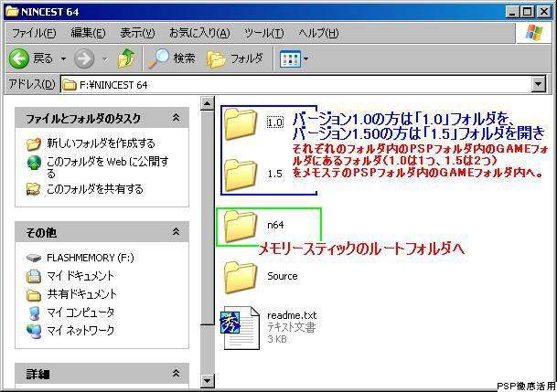This screenshot has height=392, width=557.
Task: Open the 1.5 folder icon
Action: point(241,175)
